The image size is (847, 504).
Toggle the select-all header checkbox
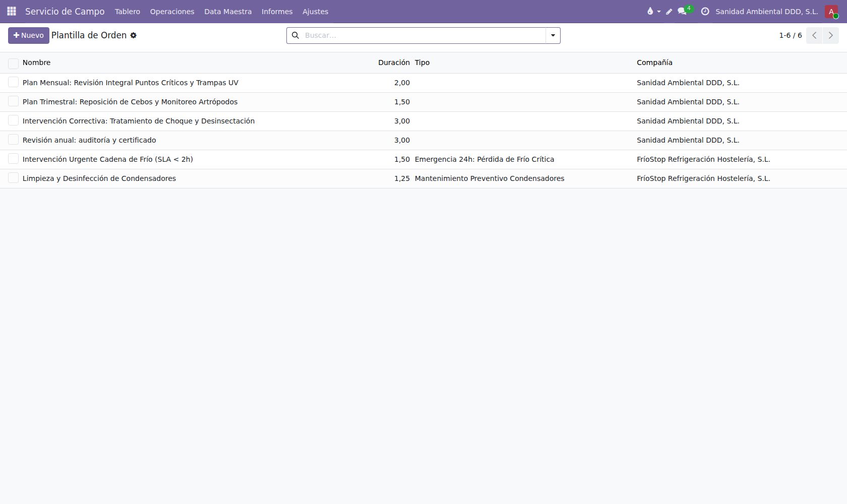click(13, 63)
